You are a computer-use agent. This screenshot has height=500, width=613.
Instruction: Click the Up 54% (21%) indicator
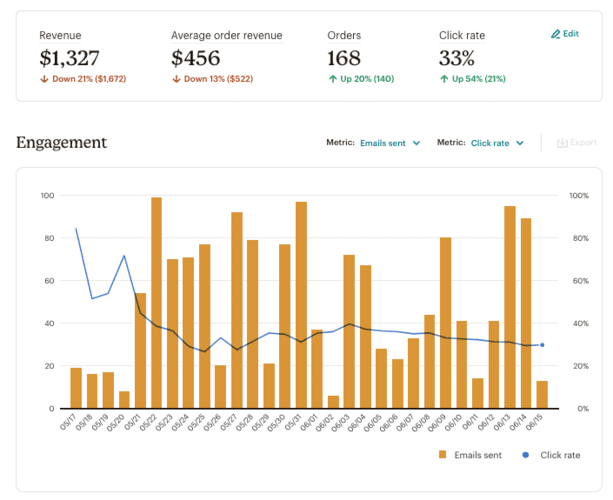click(473, 79)
